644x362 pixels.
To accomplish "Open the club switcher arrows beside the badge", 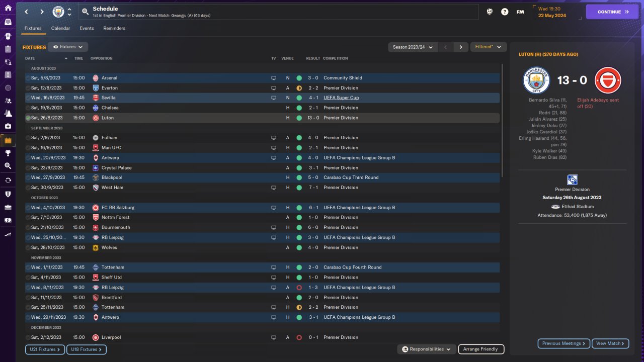I will 69,12.
